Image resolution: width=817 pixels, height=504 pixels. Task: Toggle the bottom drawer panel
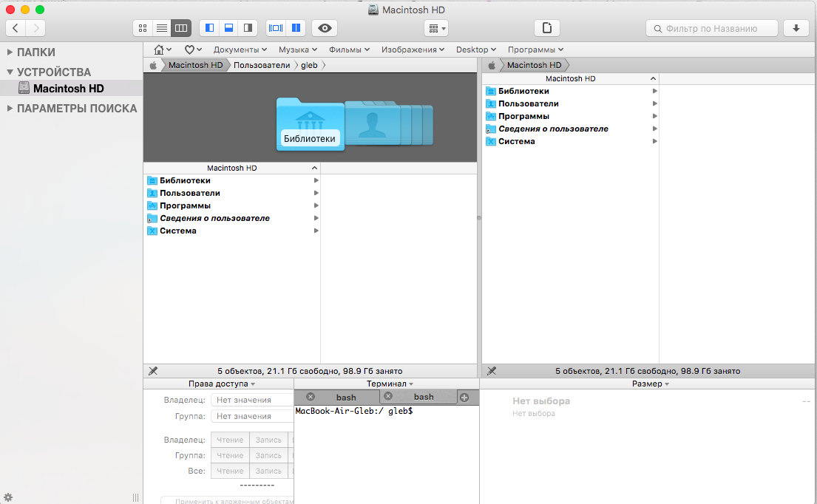pos(228,28)
